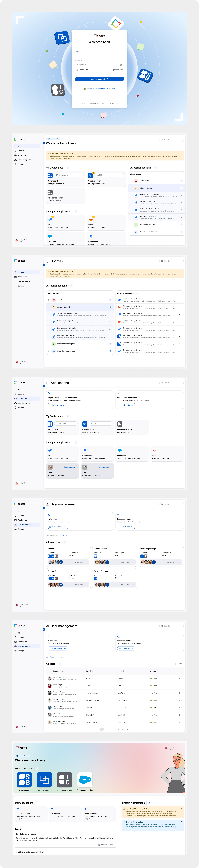Close maintenance banner on My hub screen
This screenshot has height=868, width=199.
182,153
